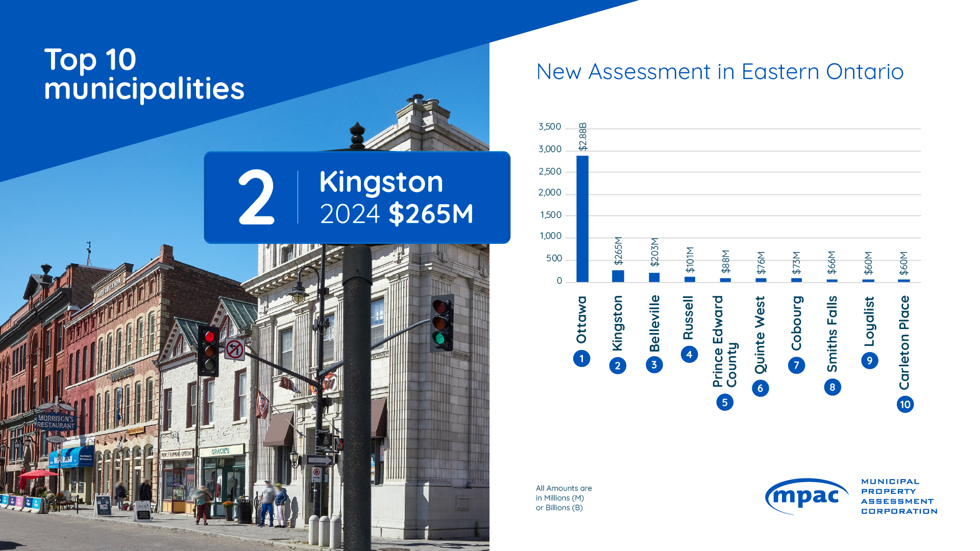980x551 pixels.
Task: Click the "$265M" value above the Kingston bar
Action: (x=618, y=251)
